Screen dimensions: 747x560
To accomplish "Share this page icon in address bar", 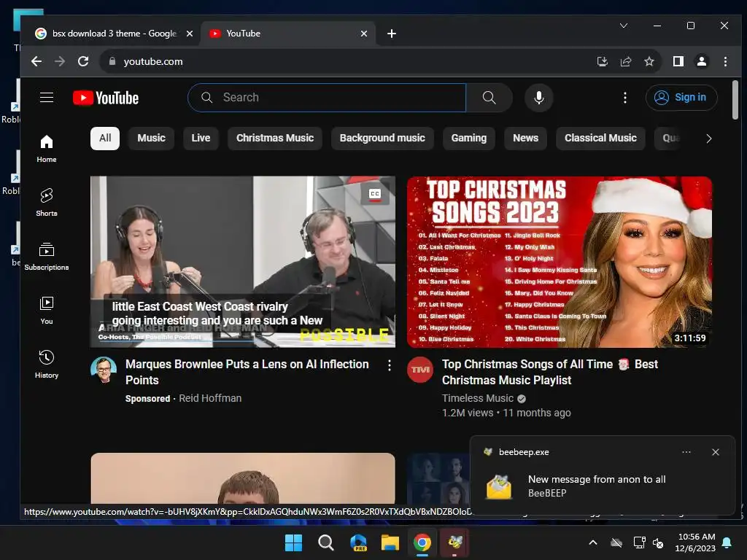I will [x=625, y=61].
